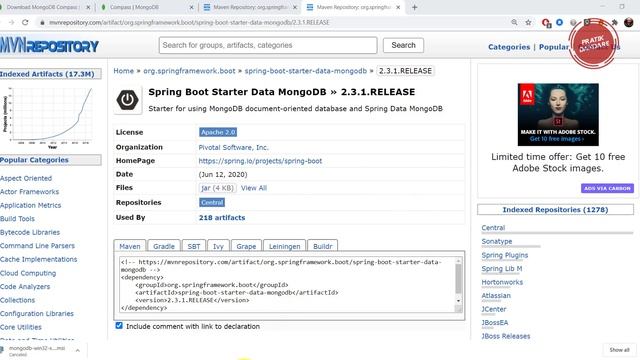Go to Home breadcrumb link
Viewport: 640px width, 360px height.
point(124,71)
